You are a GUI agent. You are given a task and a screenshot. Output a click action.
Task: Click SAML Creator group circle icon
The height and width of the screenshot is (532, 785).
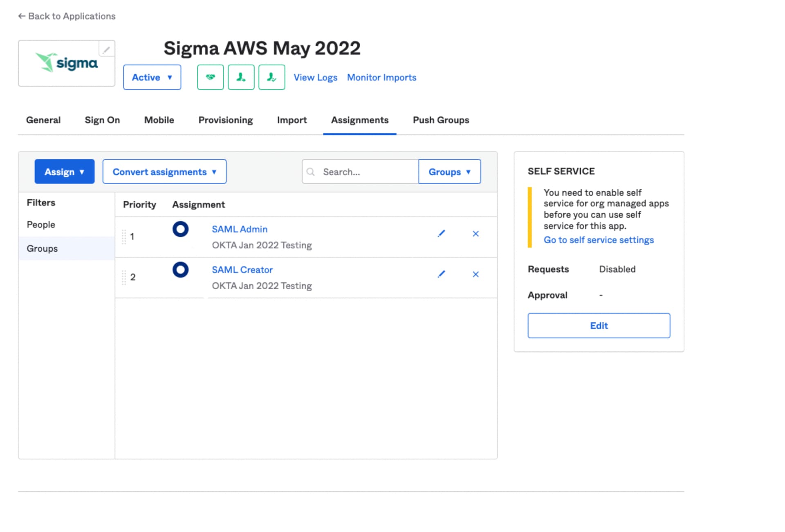coord(180,270)
